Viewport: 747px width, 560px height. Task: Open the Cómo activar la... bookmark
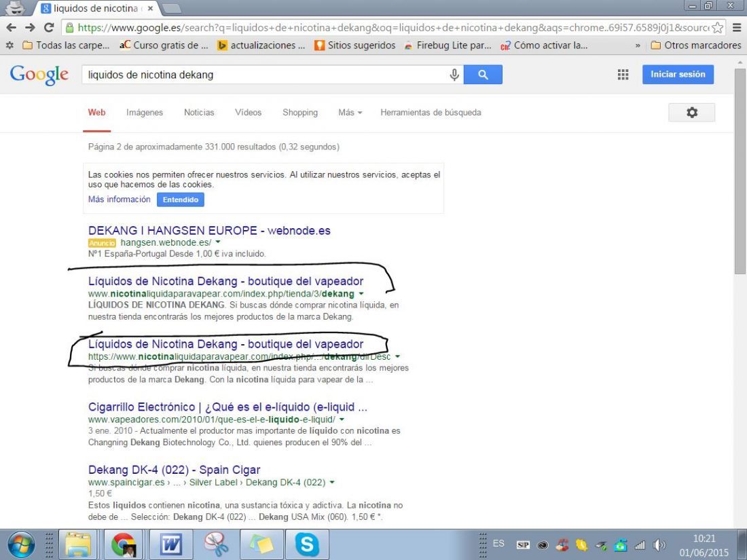click(x=543, y=45)
